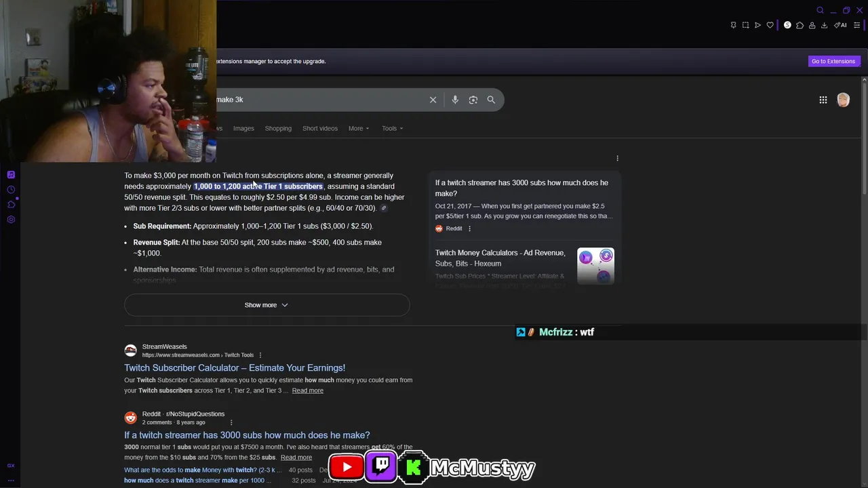The image size is (868, 488).
Task: Click the highlighted '1,000 to 1,200 active Tier 1 subscribers' text
Action: pos(258,186)
